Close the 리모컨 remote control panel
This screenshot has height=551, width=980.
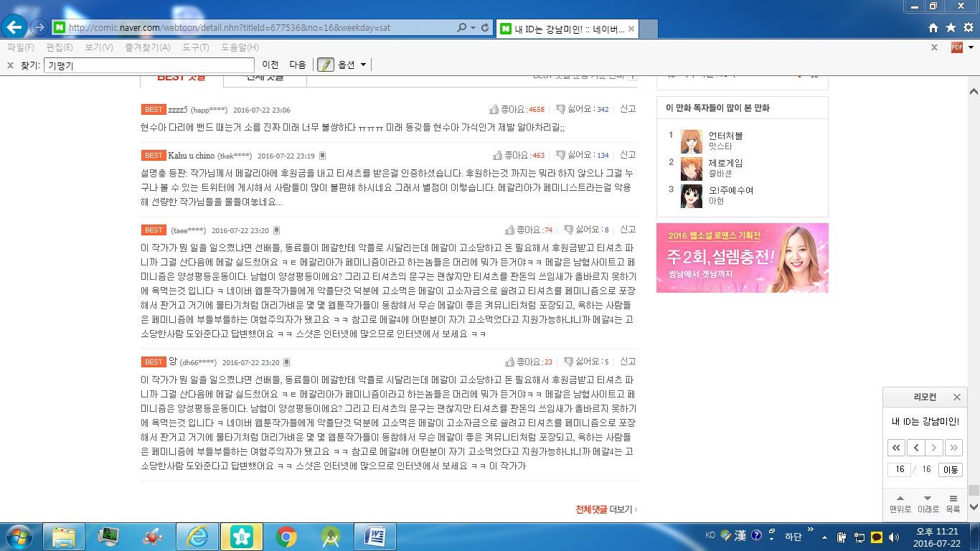click(956, 397)
